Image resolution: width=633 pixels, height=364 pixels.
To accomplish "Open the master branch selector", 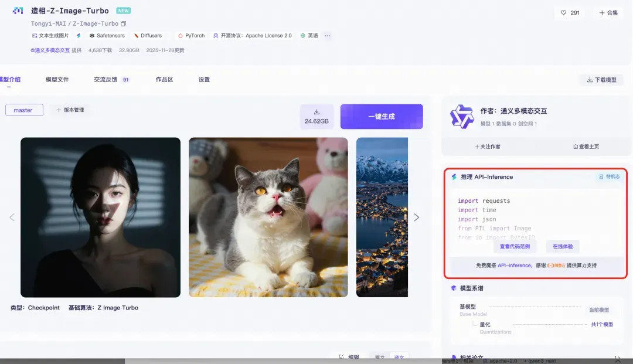I will 24,110.
